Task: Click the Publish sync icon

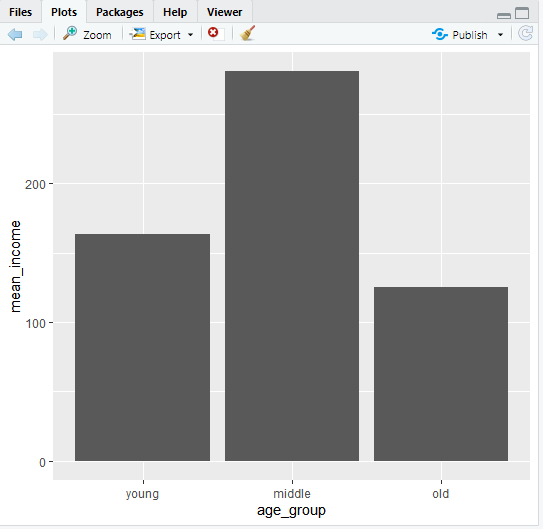Action: pyautogui.click(x=440, y=34)
